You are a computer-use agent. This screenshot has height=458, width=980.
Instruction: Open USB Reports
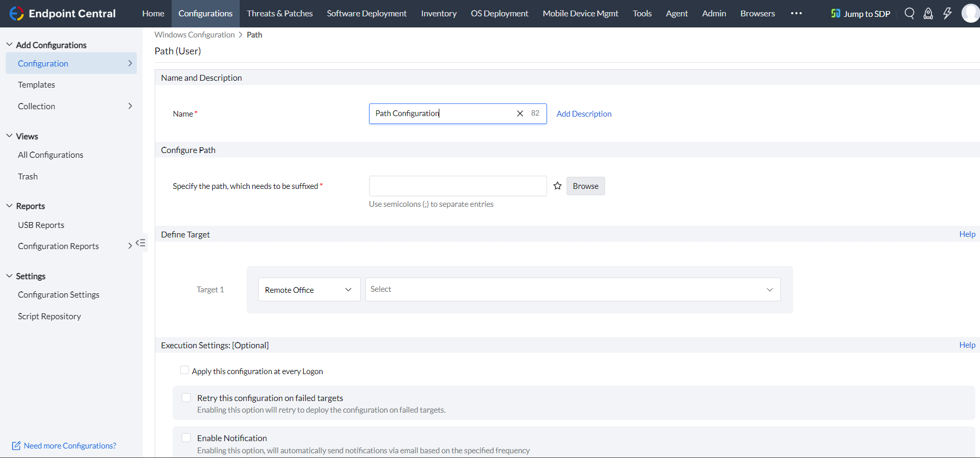(41, 225)
